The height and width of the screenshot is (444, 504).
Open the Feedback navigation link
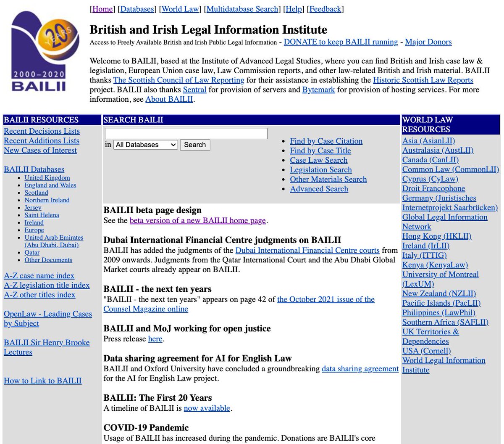point(325,9)
